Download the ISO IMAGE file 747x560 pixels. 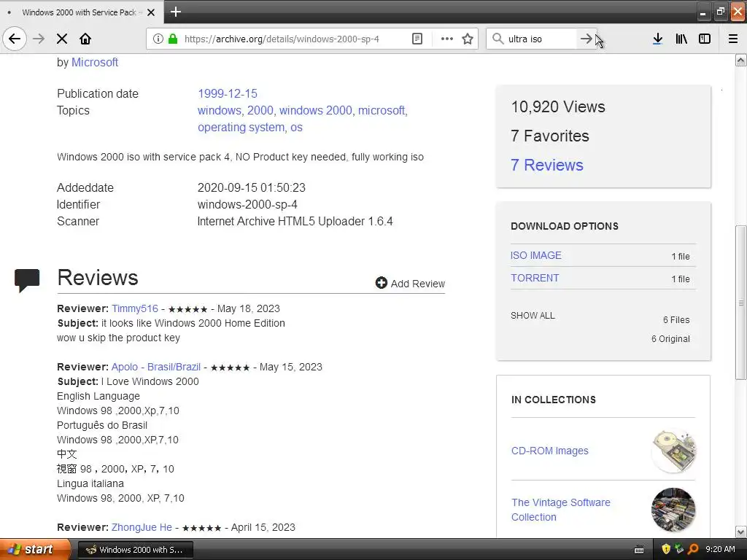(536, 255)
